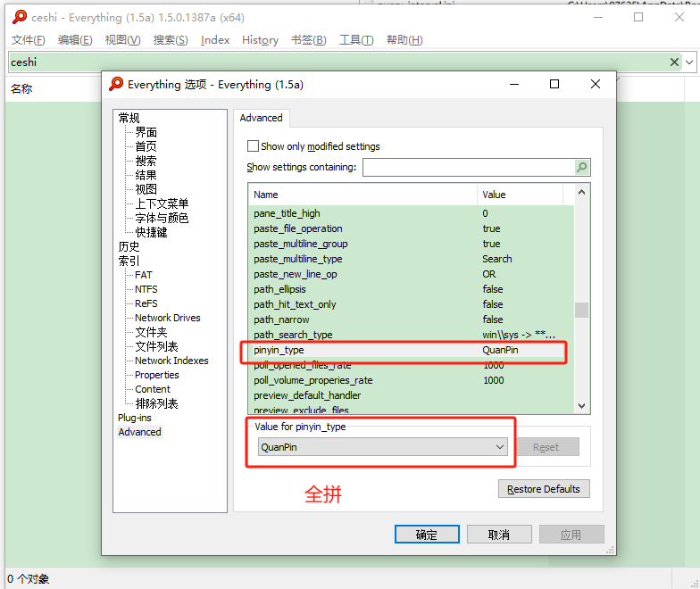Select the poll_volume_properies_rate setting row
Image resolution: width=700 pixels, height=589 pixels.
[x=411, y=380]
